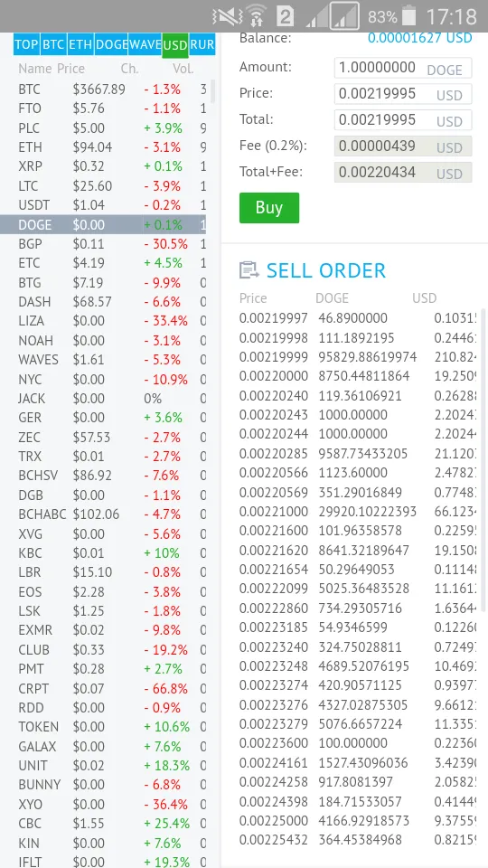Open the ETH market tab
This screenshot has width=488, height=868.
80,45
